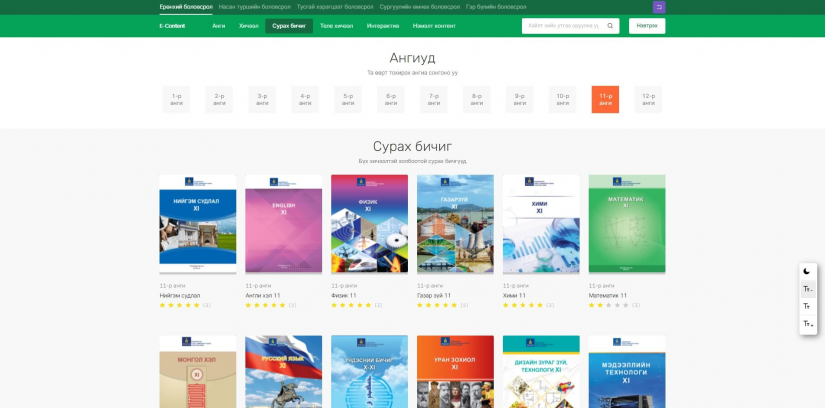The image size is (825, 408).
Task: Reset text size with Tт icon
Action: coord(807,306)
